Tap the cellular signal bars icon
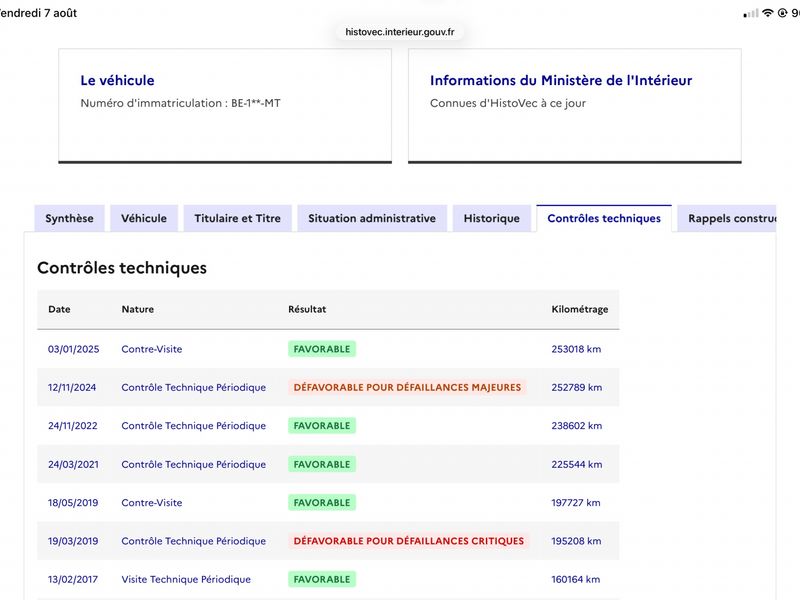The height and width of the screenshot is (600, 800). [x=751, y=14]
